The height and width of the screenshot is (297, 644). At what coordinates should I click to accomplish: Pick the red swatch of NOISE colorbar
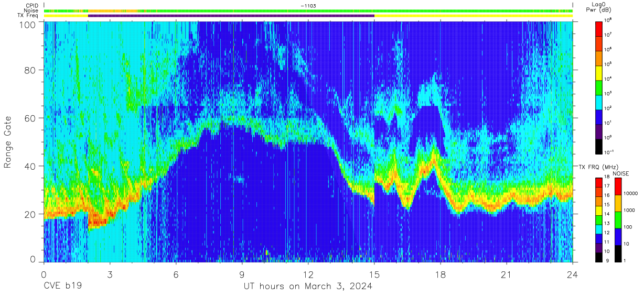pyautogui.click(x=617, y=186)
